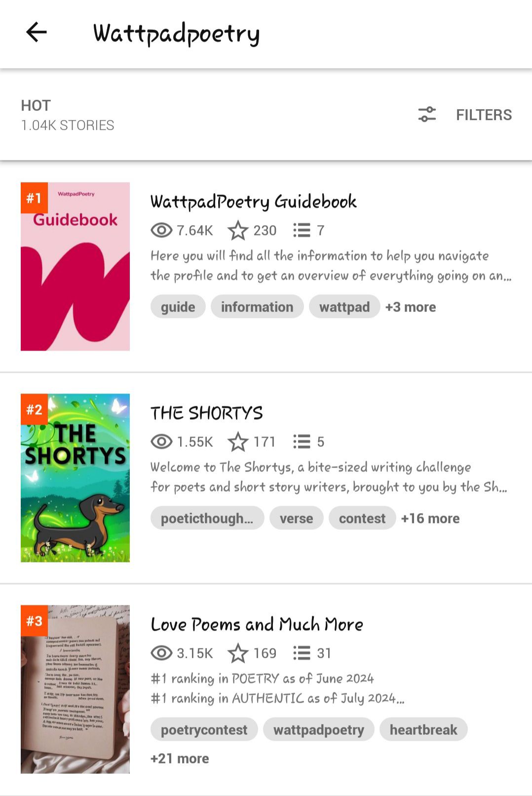Open Love Poems and Much More title
This screenshot has width=532, height=796.
click(257, 624)
